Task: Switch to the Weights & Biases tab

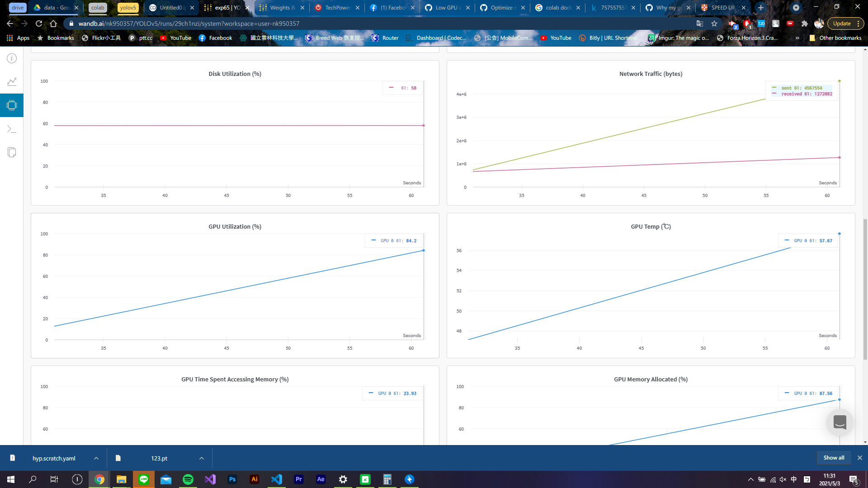Action: pos(280,8)
